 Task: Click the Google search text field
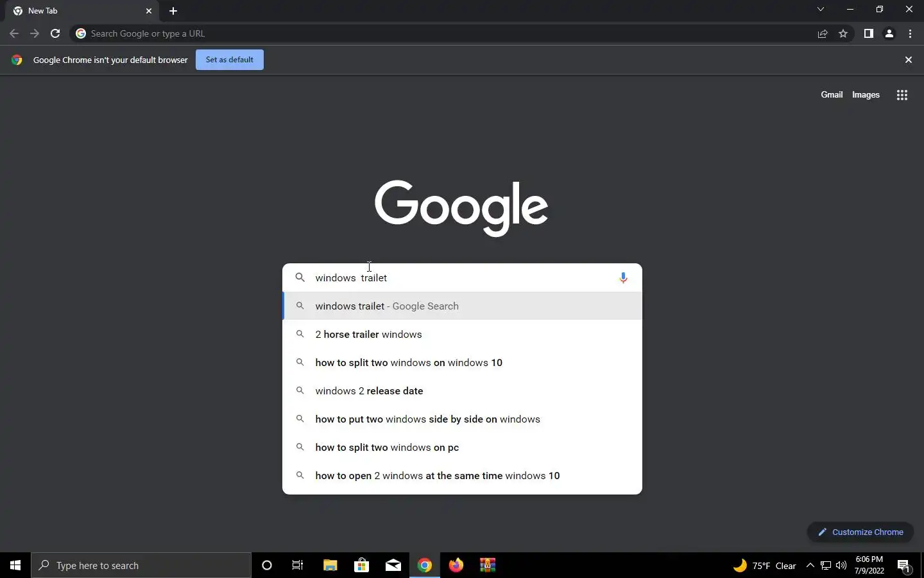(x=462, y=278)
